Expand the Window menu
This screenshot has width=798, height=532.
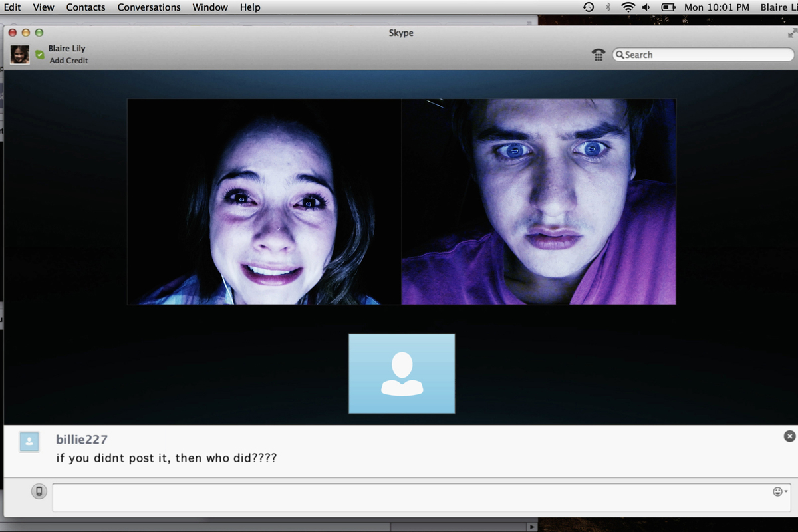click(x=209, y=7)
